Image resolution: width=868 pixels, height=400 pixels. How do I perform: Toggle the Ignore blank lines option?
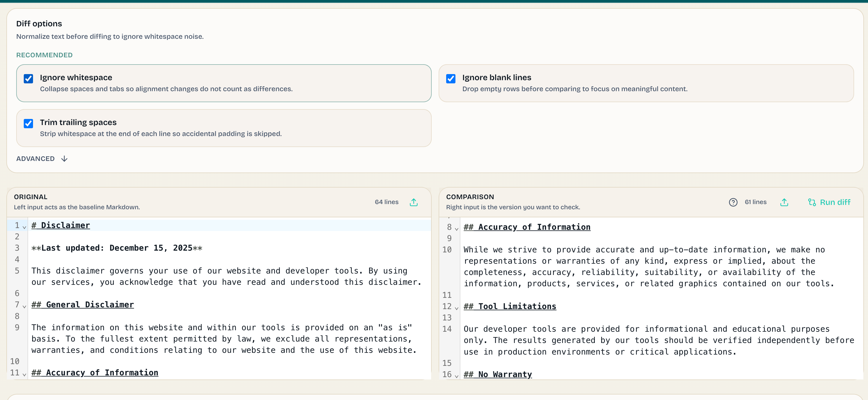tap(451, 78)
